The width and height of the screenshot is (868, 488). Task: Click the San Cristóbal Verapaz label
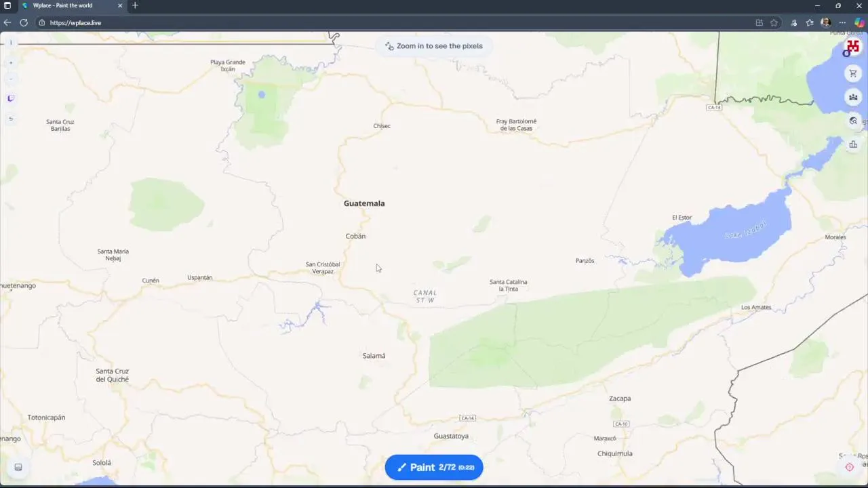323,268
